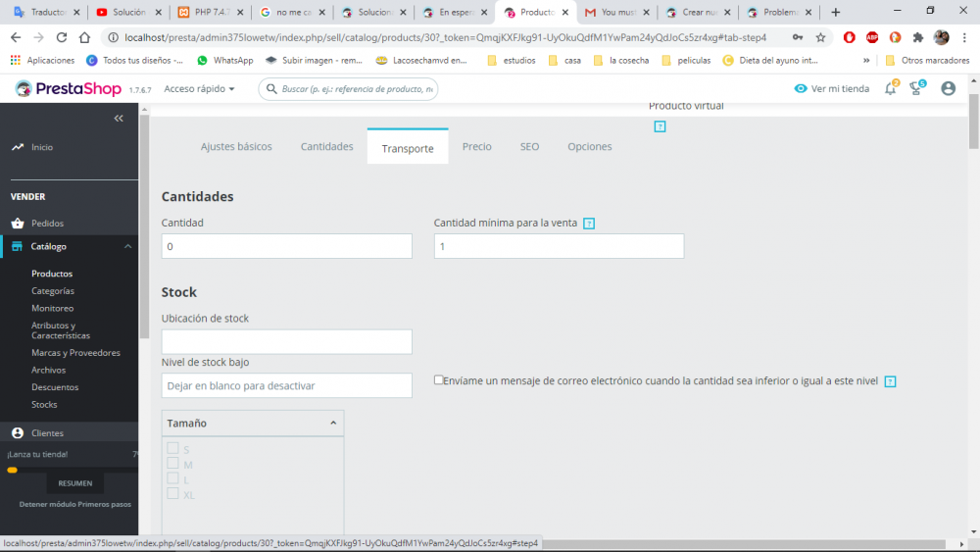Switch to Opciones tab
The height and width of the screenshot is (552, 980).
click(589, 146)
